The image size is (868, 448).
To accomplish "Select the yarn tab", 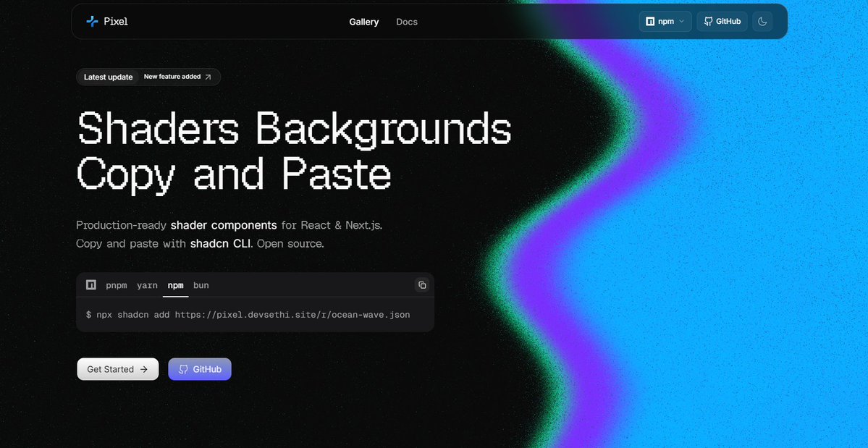I will click(x=147, y=285).
